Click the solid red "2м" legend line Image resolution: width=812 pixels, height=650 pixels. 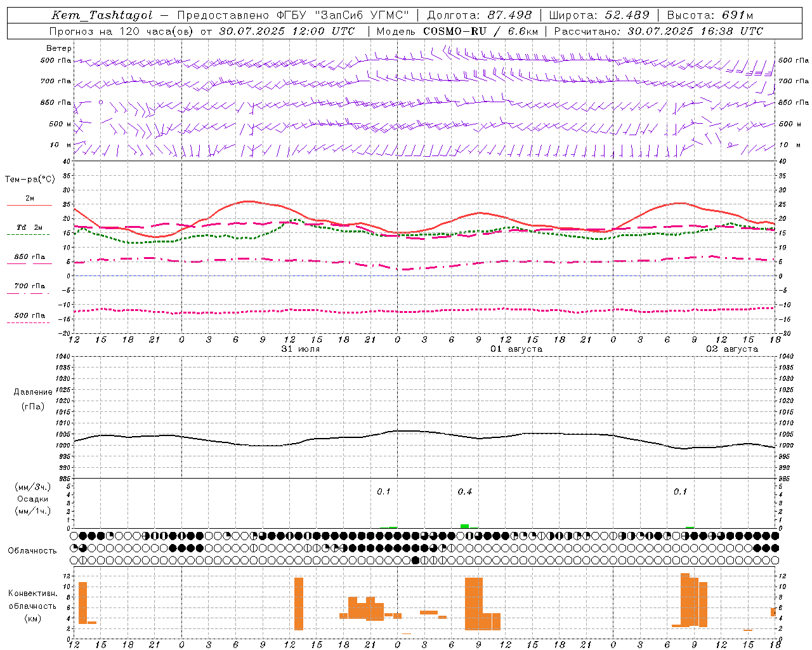(29, 205)
